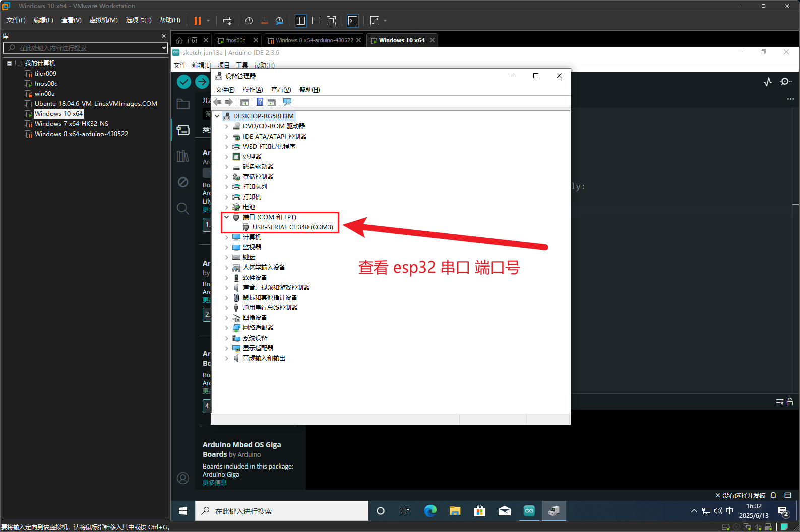Click the Arduino IDE Upload arrow button
The image size is (800, 532).
tap(202, 82)
